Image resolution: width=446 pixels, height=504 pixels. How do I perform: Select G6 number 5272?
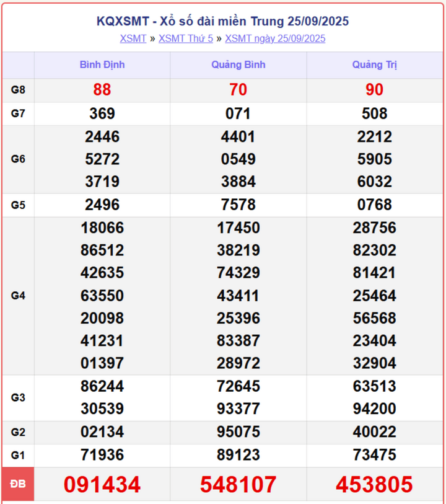(102, 159)
